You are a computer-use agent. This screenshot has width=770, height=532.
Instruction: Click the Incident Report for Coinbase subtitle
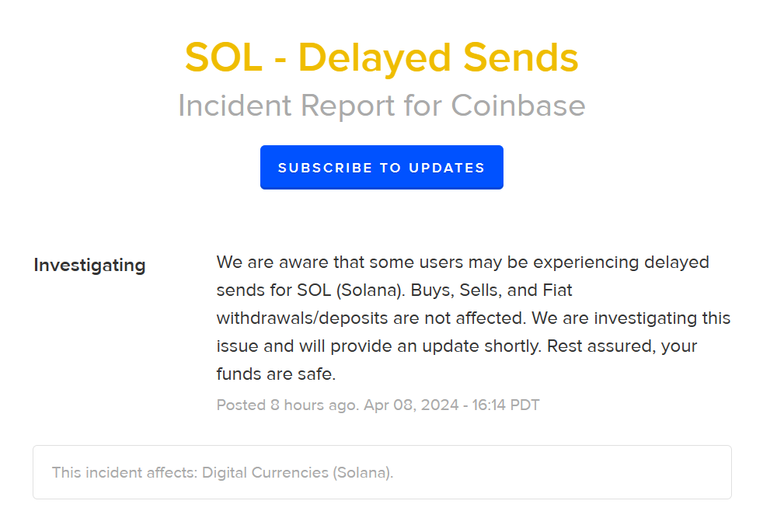(x=382, y=106)
